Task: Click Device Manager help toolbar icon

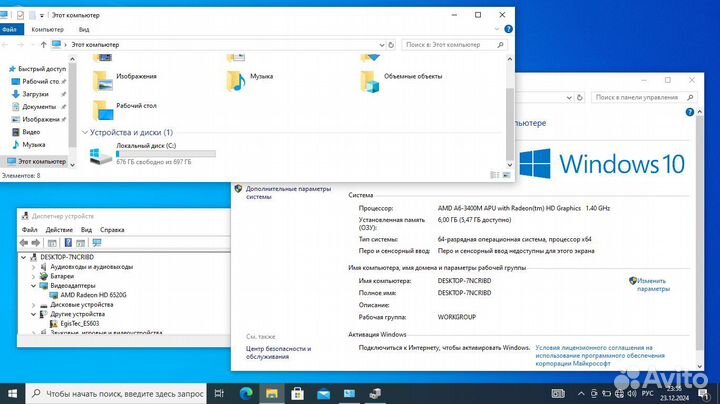Action: point(68,243)
